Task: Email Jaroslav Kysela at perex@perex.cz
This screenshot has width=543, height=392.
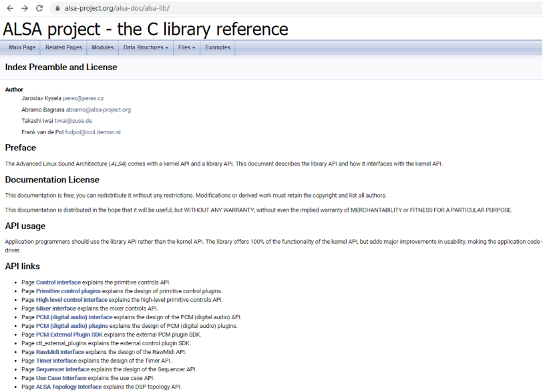Action: click(x=83, y=98)
